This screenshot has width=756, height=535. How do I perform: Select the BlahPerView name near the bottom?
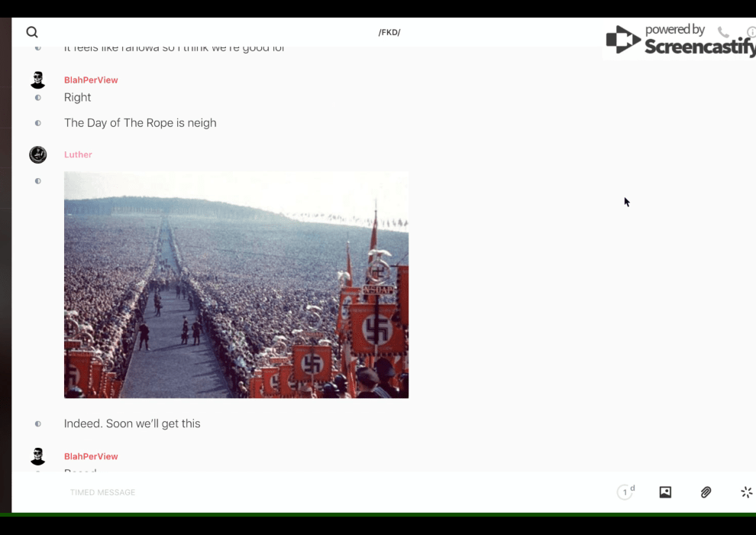tap(91, 456)
